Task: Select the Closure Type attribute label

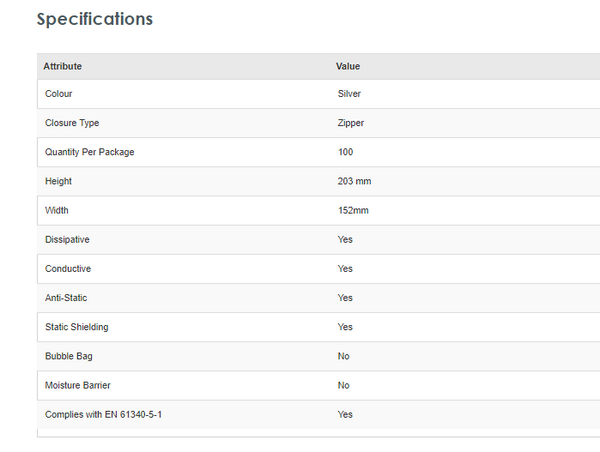Action: [72, 123]
